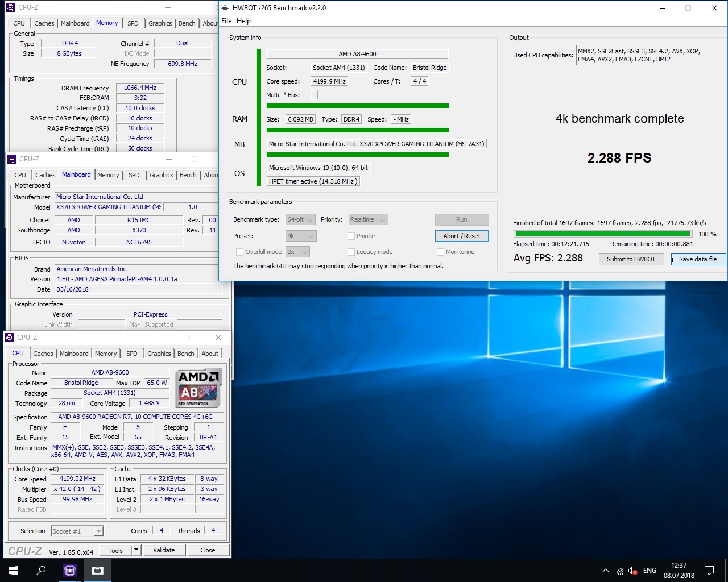The height and width of the screenshot is (582, 728).
Task: Show hidden tray icons chevron
Action: tap(606, 571)
